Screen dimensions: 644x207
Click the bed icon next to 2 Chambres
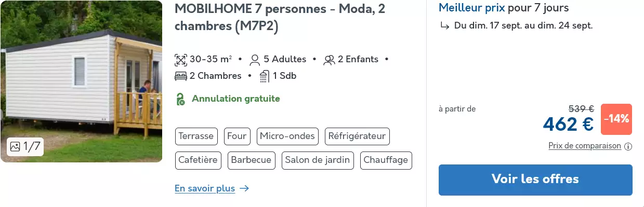[x=181, y=76]
